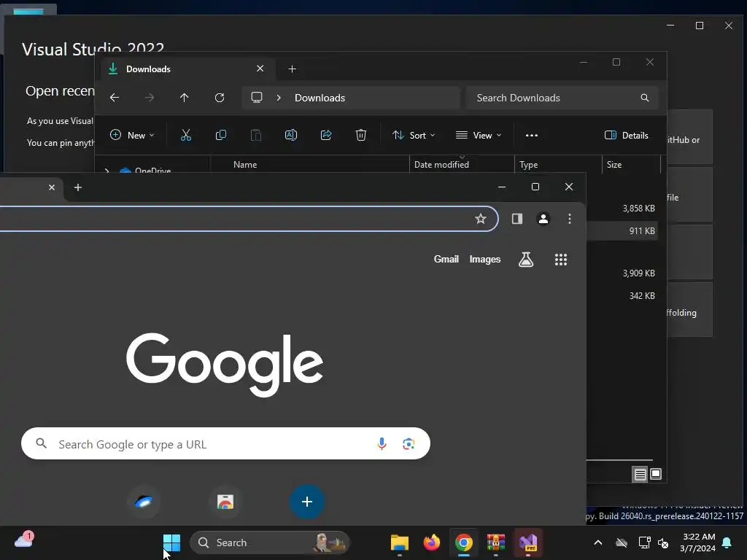Open the Images link

tap(485, 259)
